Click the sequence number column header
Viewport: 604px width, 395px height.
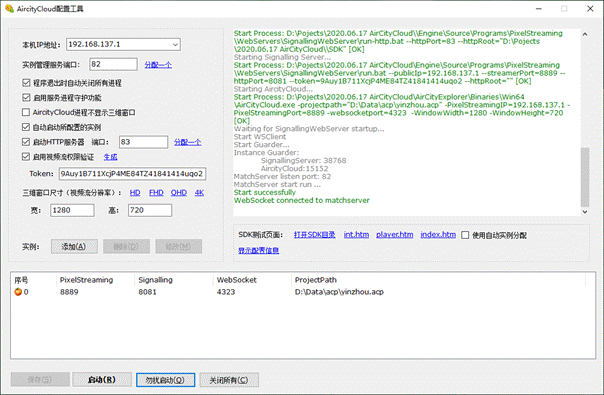click(x=34, y=280)
